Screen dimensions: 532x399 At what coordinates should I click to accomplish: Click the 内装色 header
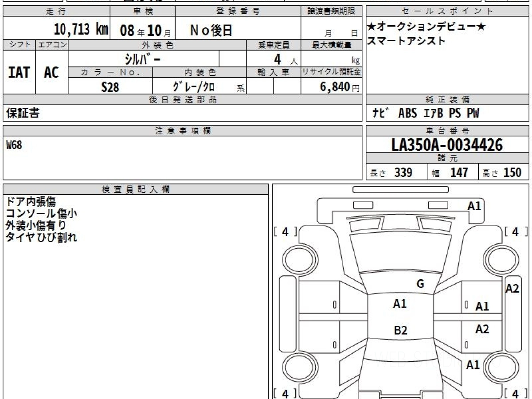click(199, 72)
